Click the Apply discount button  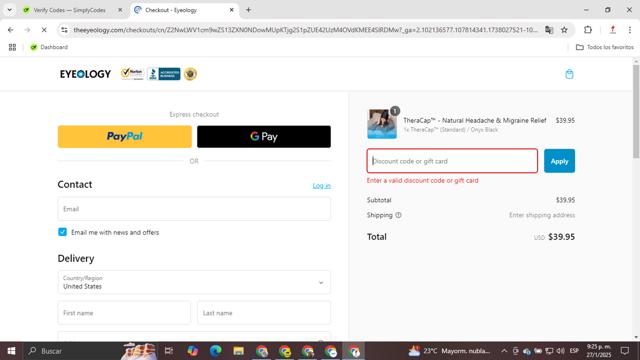pos(559,161)
